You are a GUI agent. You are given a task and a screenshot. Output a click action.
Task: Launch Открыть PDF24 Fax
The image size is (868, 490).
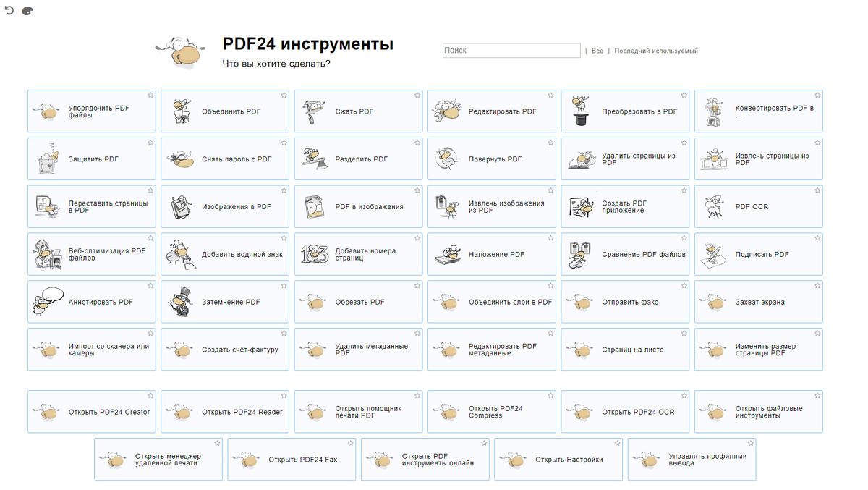(x=292, y=460)
